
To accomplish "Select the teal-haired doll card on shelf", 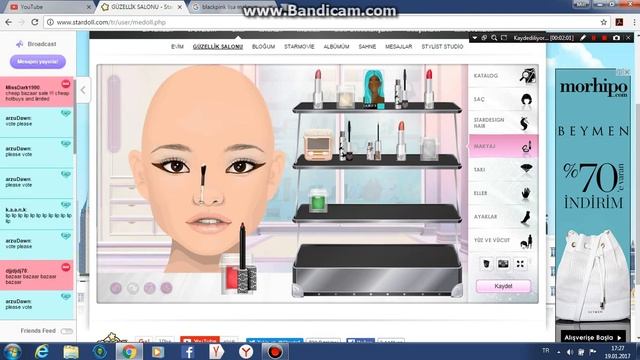I will (374, 89).
